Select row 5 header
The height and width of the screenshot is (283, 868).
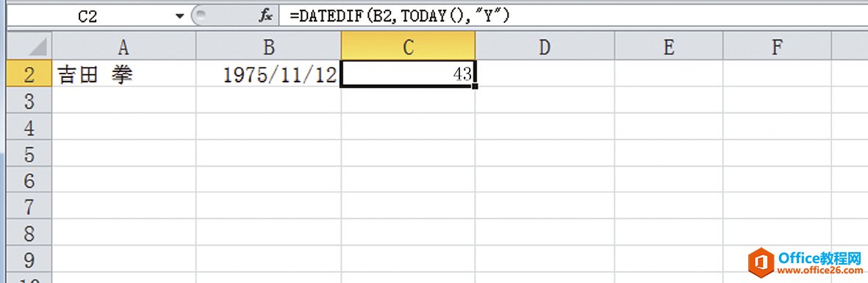coord(29,154)
